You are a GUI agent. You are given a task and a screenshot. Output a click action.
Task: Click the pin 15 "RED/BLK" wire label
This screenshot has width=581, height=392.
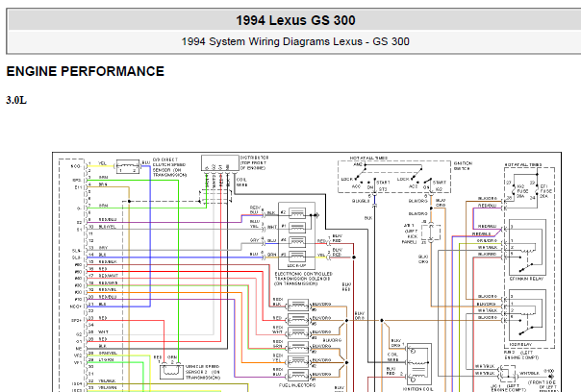(108, 261)
